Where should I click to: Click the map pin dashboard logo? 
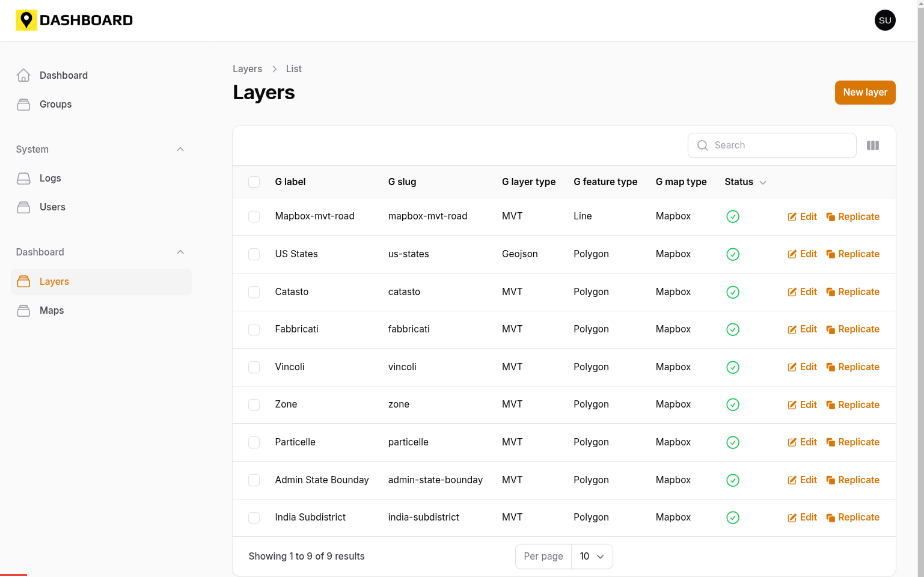26,20
